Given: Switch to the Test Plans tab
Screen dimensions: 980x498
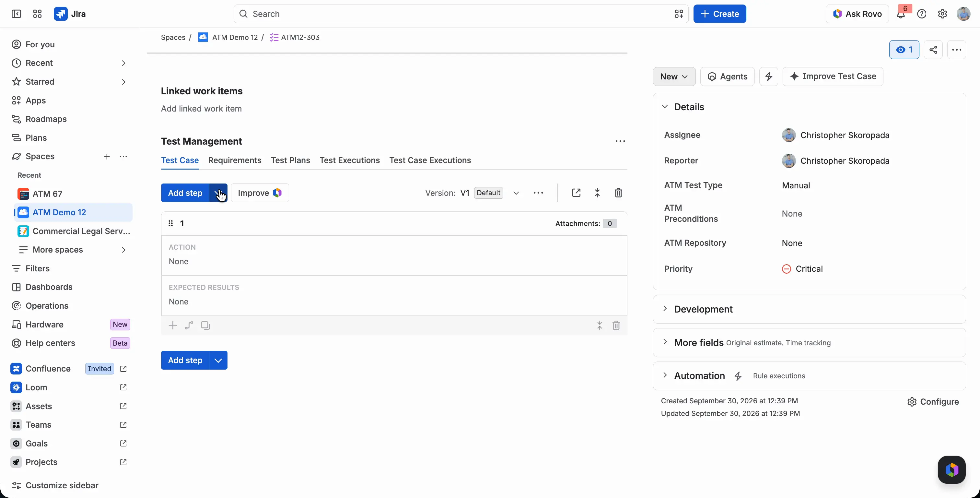Looking at the screenshot, I should [x=290, y=160].
